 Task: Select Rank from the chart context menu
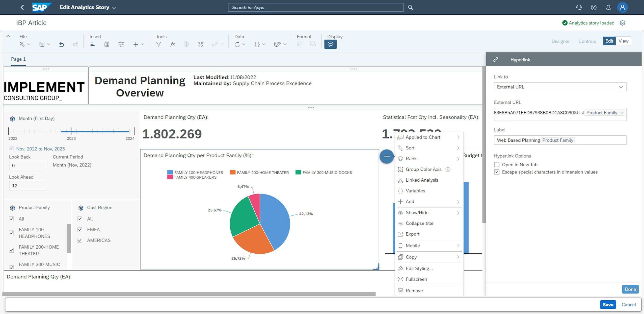(x=411, y=158)
